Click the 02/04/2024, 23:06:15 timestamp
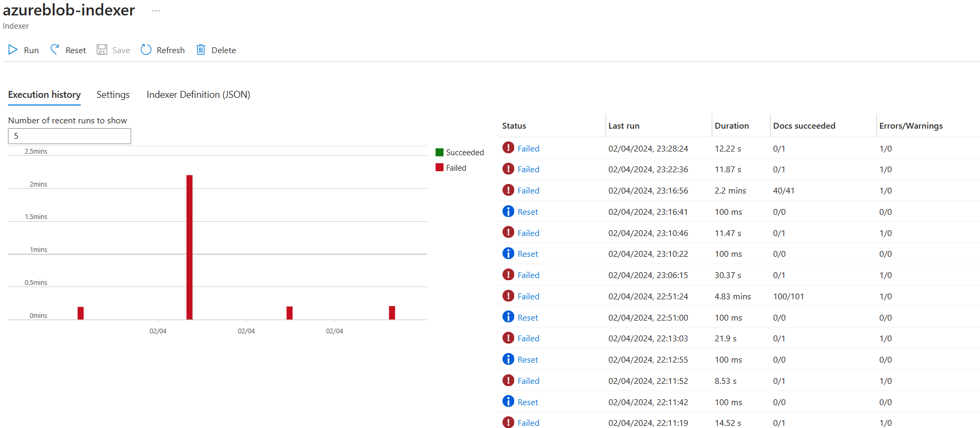The image size is (980, 428). pos(648,275)
